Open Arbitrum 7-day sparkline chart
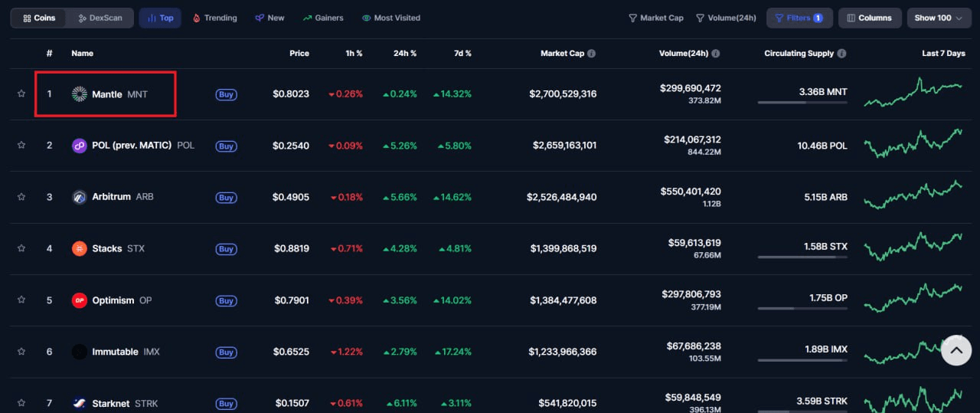980x413 pixels. coord(913,195)
